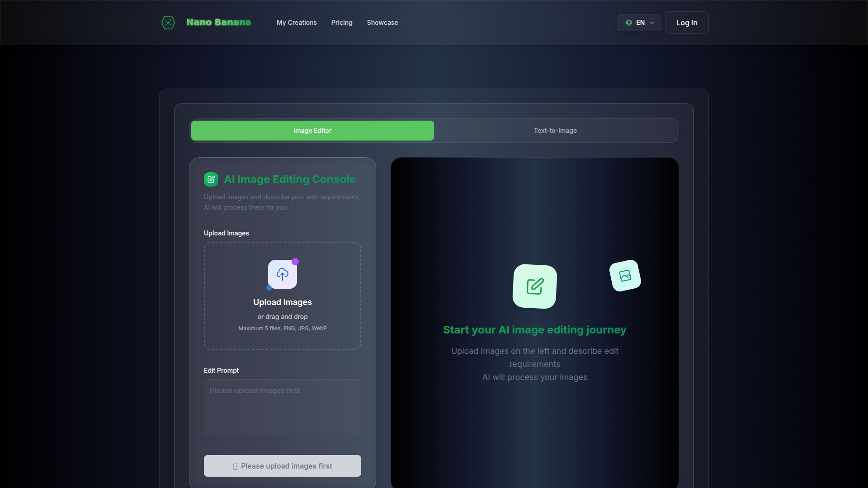This screenshot has height=488, width=868.
Task: Open the My Creations page
Action: (x=297, y=23)
